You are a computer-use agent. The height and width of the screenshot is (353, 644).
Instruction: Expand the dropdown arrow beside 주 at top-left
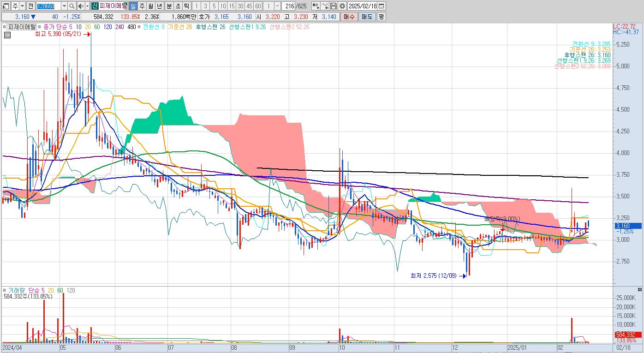pos(23,6)
